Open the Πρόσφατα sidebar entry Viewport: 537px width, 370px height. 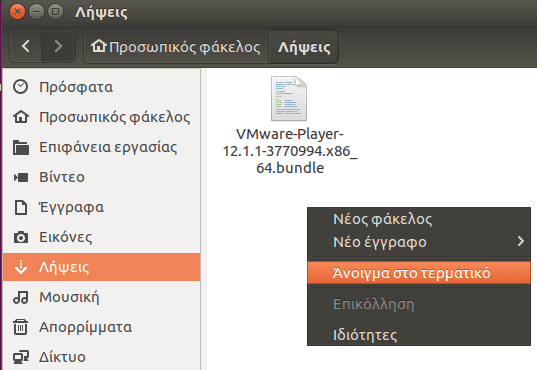[101, 87]
